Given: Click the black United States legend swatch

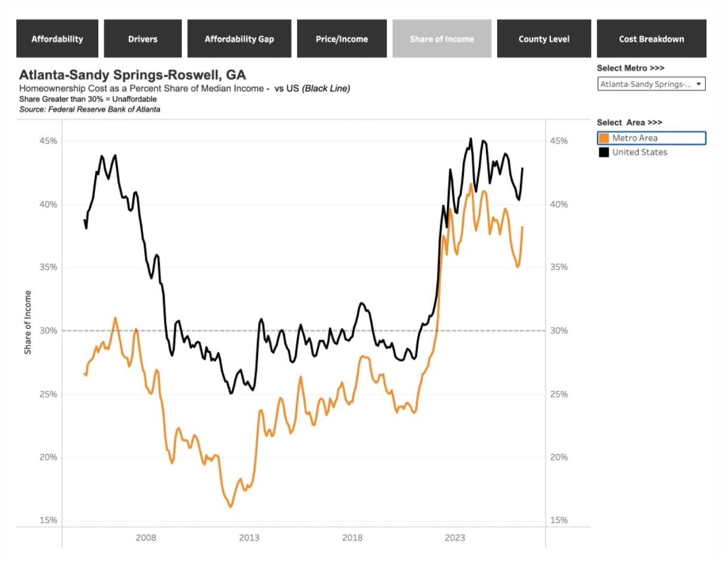Looking at the screenshot, I should tap(604, 153).
